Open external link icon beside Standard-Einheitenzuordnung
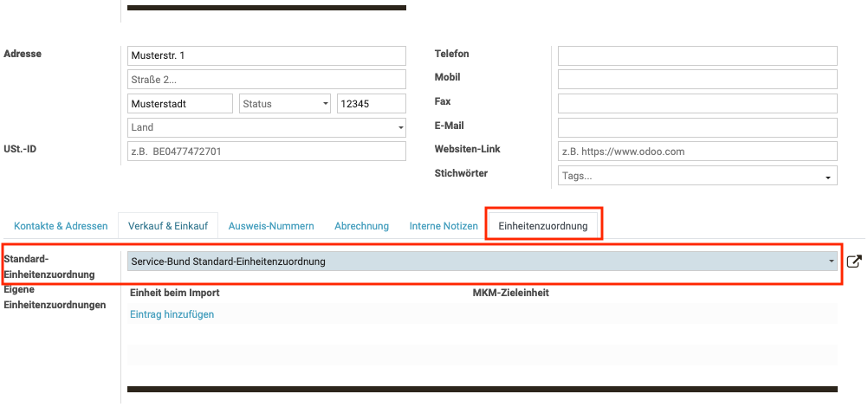The image size is (868, 407). pos(854,262)
